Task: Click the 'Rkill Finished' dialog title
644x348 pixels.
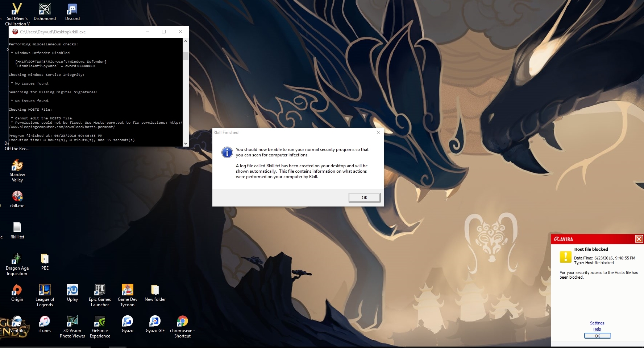Action: click(x=226, y=132)
